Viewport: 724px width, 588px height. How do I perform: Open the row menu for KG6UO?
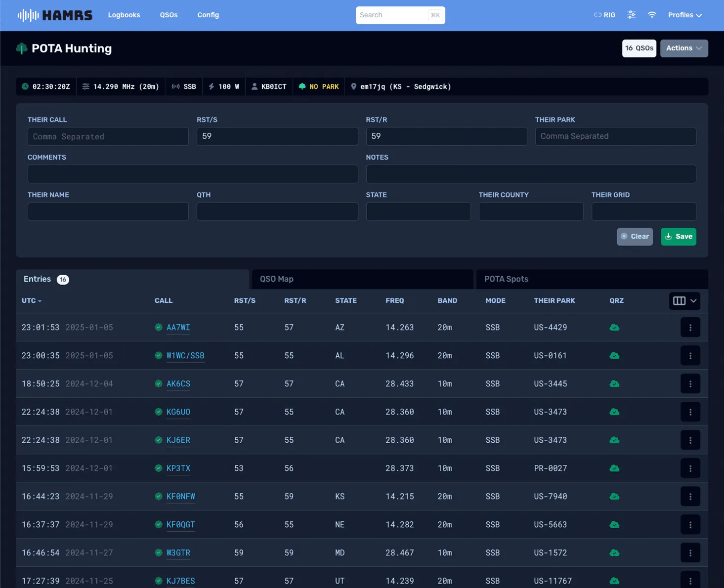(x=690, y=412)
